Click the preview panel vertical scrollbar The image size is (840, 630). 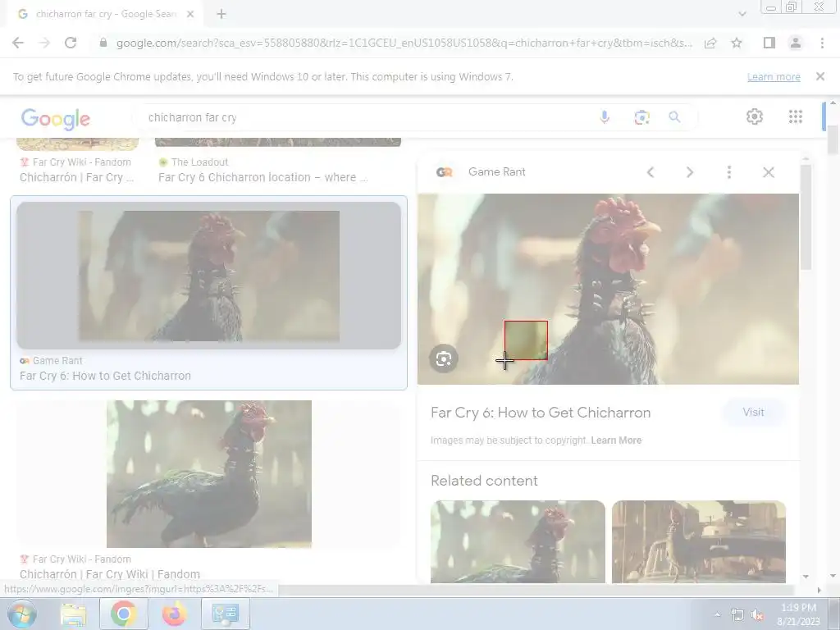(806, 217)
